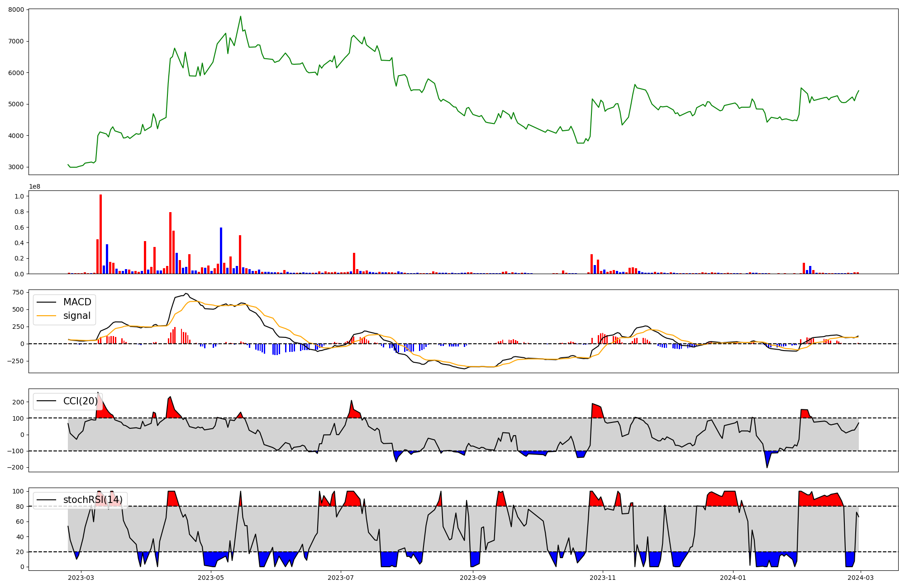
Task: Click the 750 tick on the MACD axis
Action: (18, 293)
